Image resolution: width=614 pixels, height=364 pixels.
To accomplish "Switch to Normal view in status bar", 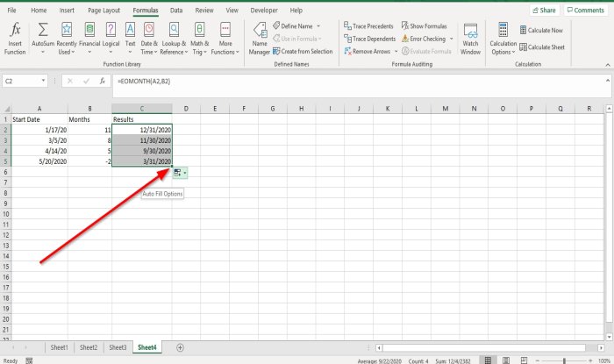I will pos(488,360).
